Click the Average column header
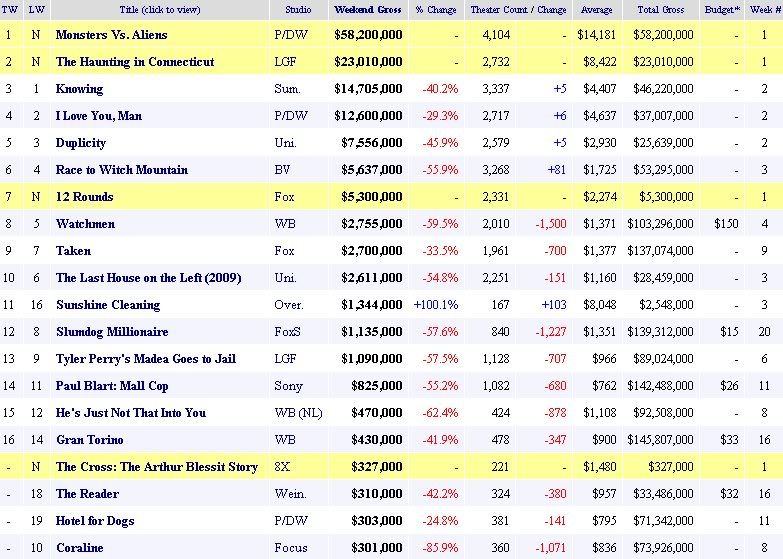 pos(597,10)
